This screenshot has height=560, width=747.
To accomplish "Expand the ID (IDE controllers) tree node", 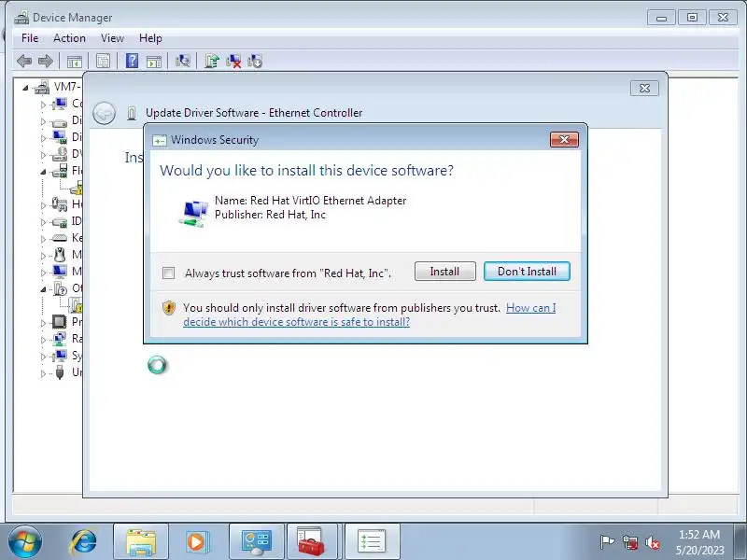I will (43, 222).
